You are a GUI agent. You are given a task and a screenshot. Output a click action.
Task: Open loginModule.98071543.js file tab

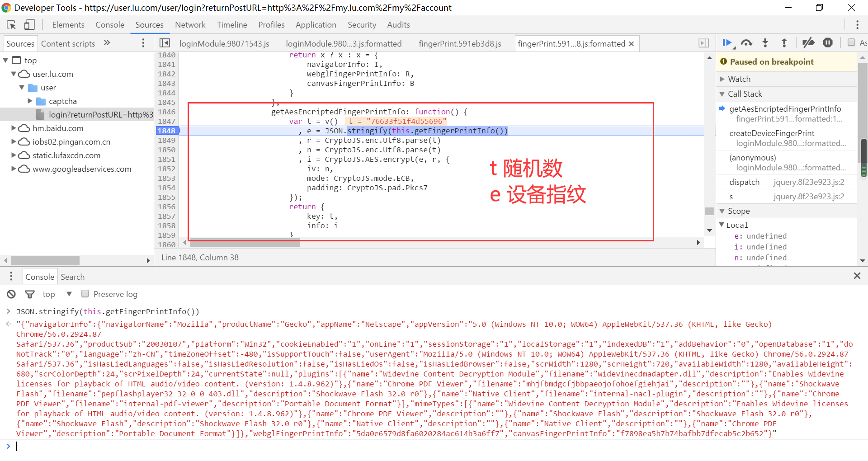click(224, 44)
